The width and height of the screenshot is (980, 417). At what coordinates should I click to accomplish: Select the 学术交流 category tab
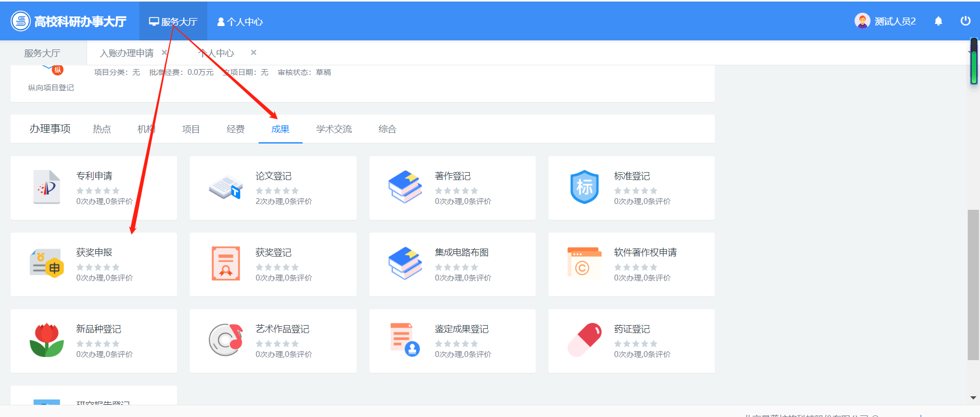tap(334, 129)
